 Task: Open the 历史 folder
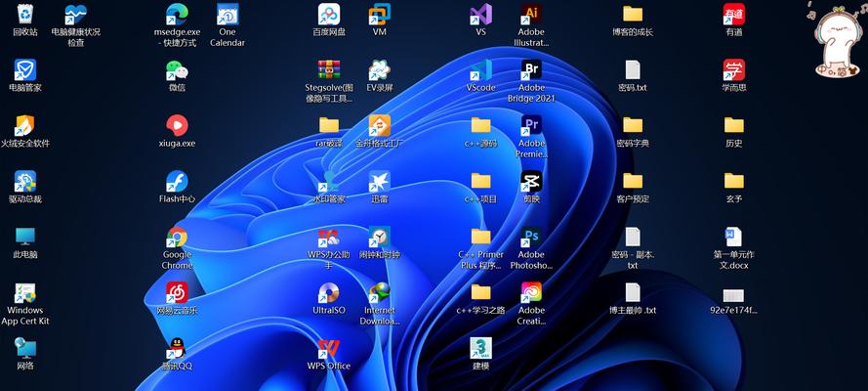click(x=734, y=126)
